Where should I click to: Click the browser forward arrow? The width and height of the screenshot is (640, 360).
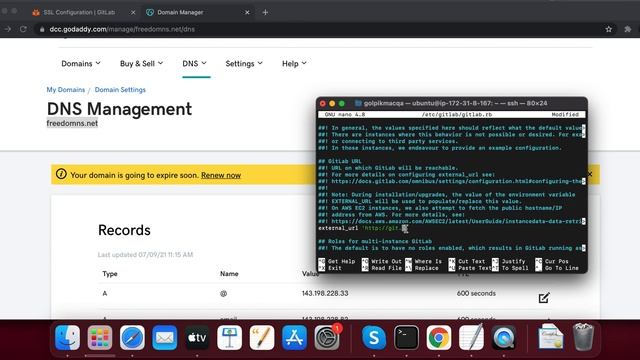coord(7,29)
